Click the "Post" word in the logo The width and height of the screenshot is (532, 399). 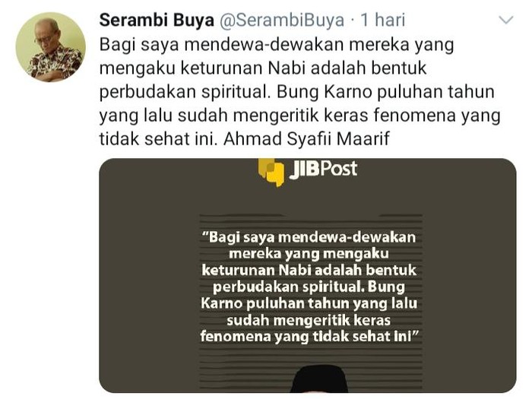[x=339, y=169]
